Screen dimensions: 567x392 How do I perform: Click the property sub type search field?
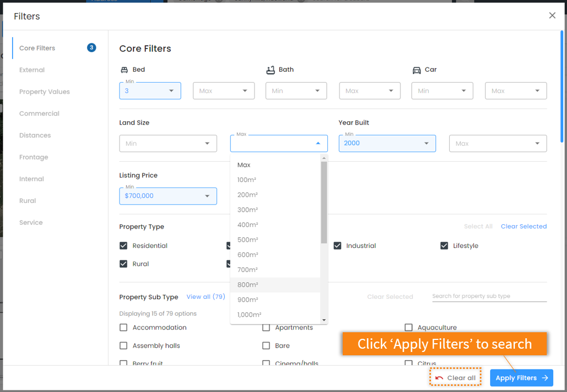pos(489,296)
